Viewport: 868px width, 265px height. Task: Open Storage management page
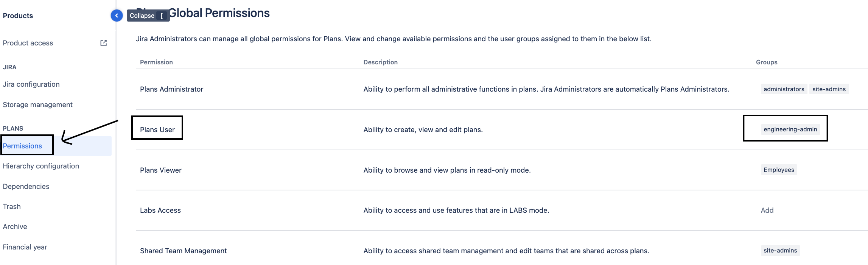coord(37,105)
